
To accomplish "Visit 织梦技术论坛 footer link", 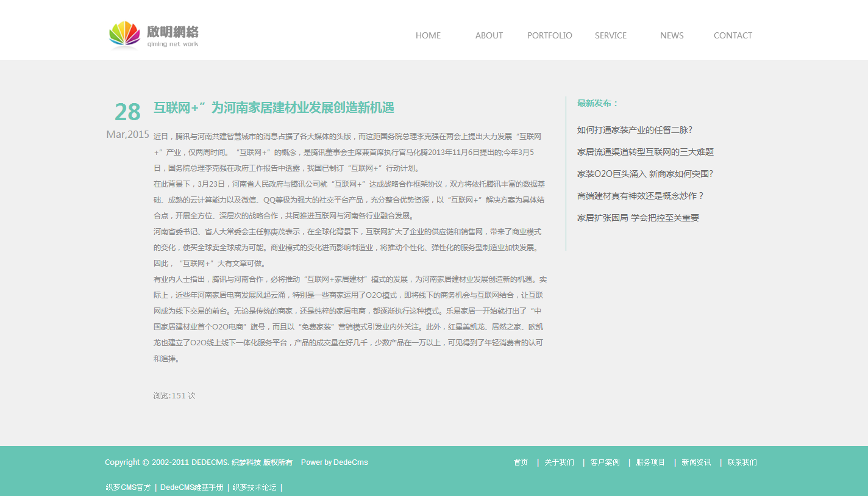I will pyautogui.click(x=254, y=487).
